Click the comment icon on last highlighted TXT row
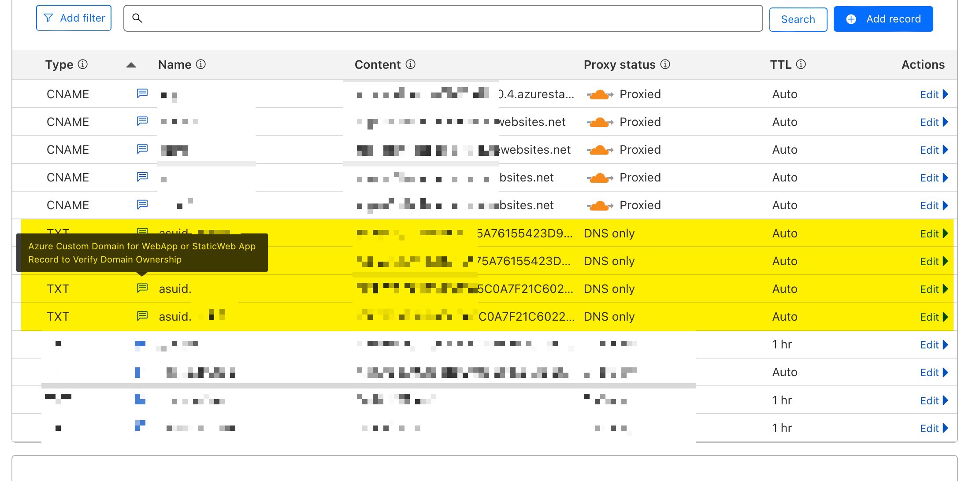This screenshot has height=481, width=980. click(141, 316)
